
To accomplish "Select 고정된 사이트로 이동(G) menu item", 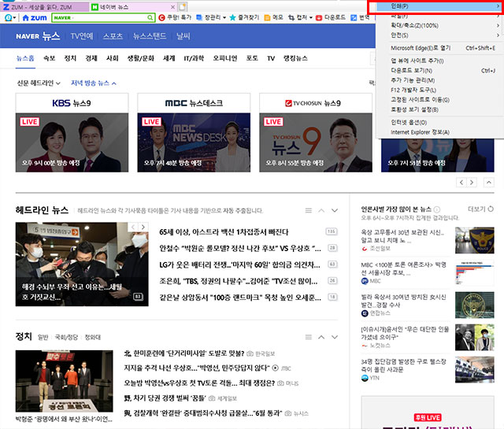I will (x=439, y=100).
